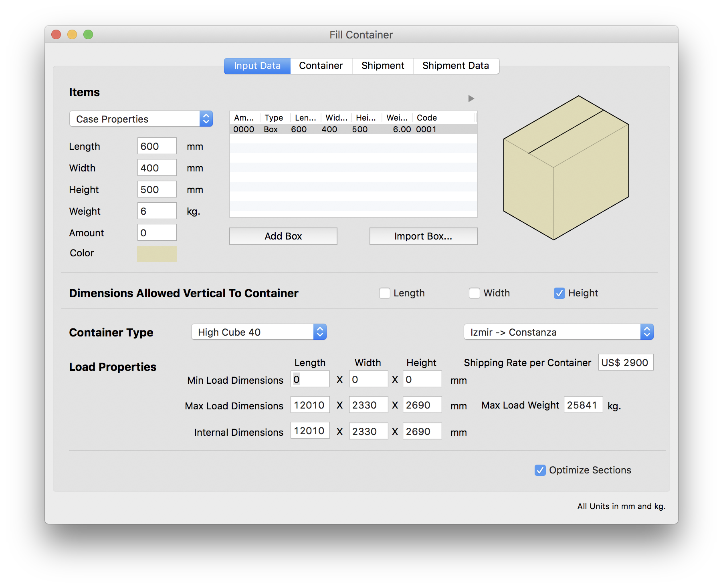The image size is (723, 588).
Task: Click the Add Box button
Action: (283, 236)
